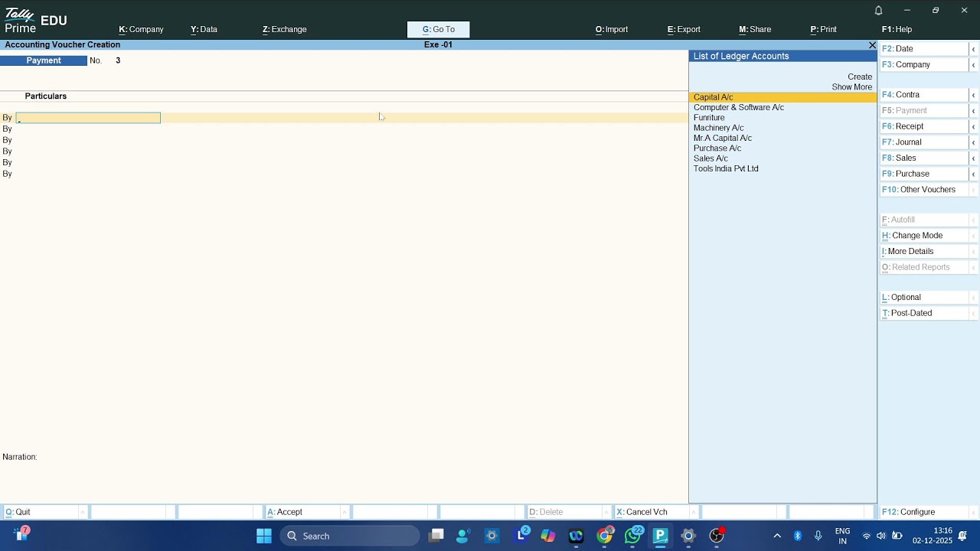Click the G: Go To button
Screen dimensions: 980x551
click(439, 30)
